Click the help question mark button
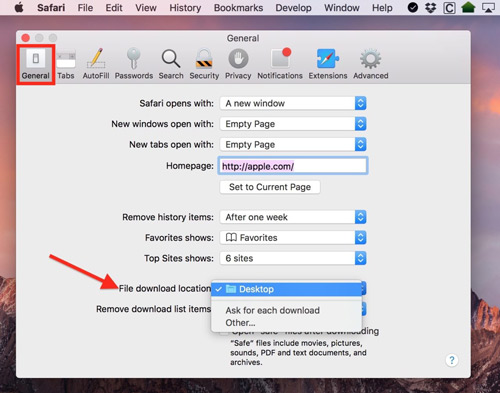Screen dimensions: 500x393 pyautogui.click(x=452, y=360)
